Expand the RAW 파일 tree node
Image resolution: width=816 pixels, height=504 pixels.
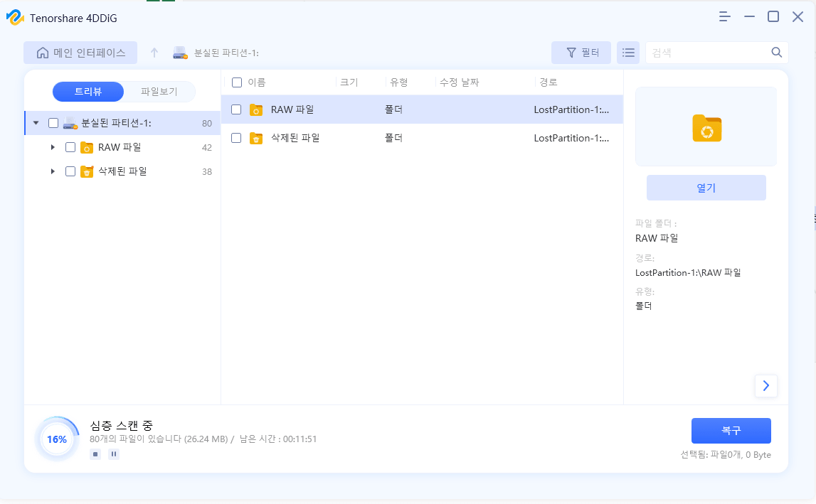coord(53,147)
